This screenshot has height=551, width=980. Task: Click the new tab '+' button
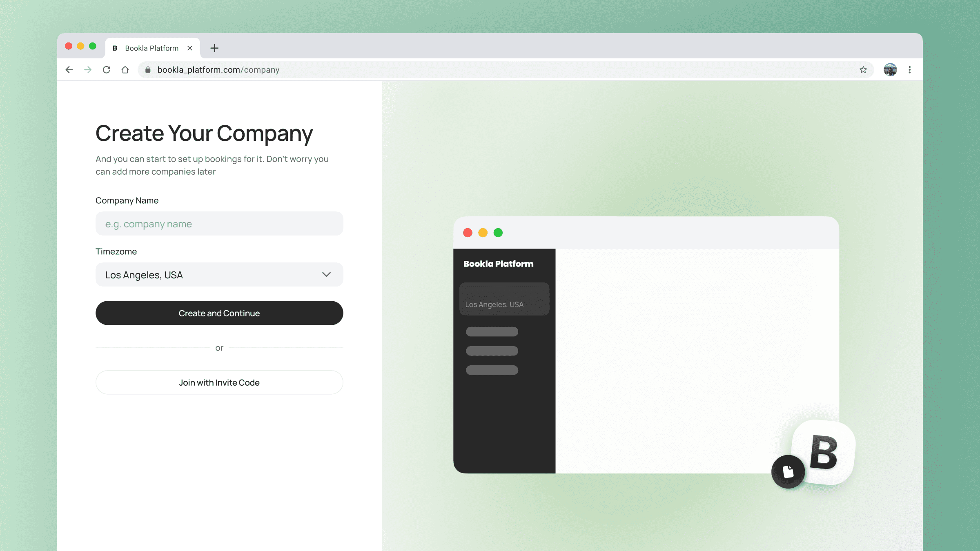(x=215, y=48)
